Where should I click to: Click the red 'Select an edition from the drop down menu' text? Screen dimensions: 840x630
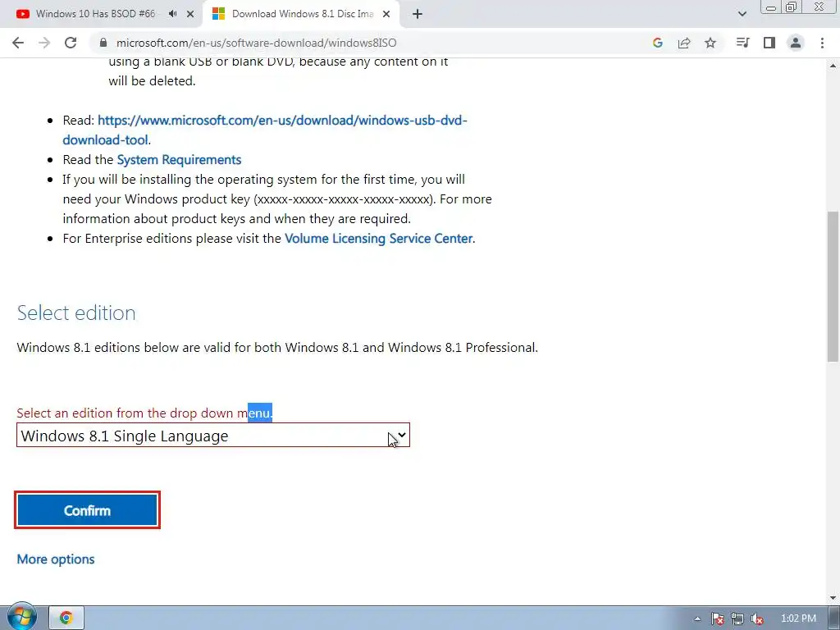(144, 413)
